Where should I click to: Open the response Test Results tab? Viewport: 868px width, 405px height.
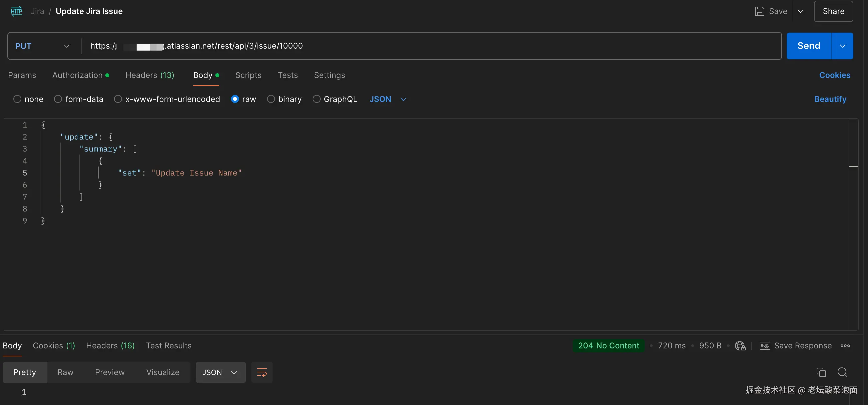pyautogui.click(x=168, y=346)
